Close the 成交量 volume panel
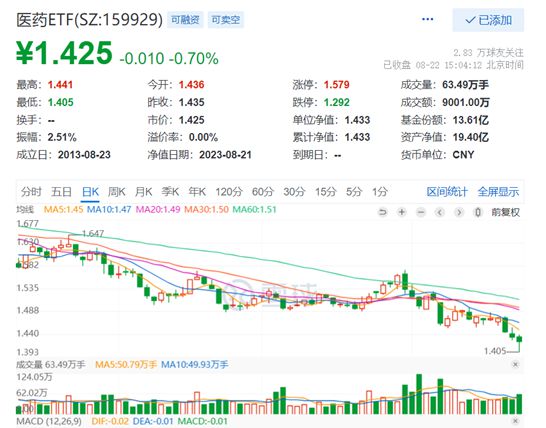Viewport: 546px width, 428px height. coord(515,364)
